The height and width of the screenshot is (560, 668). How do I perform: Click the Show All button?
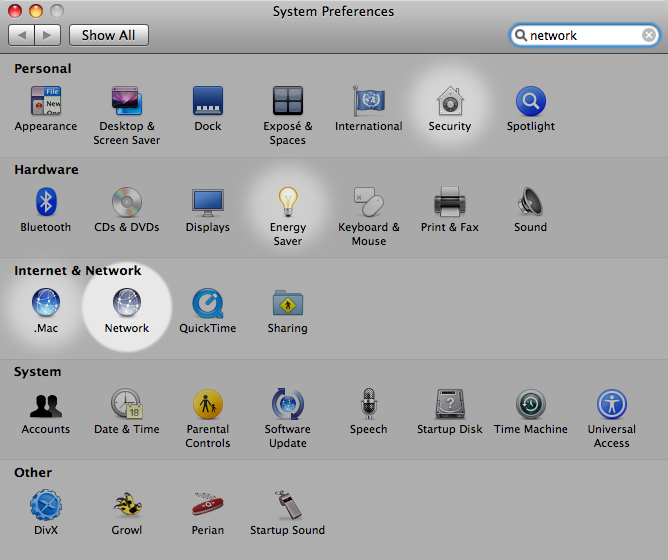(109, 35)
